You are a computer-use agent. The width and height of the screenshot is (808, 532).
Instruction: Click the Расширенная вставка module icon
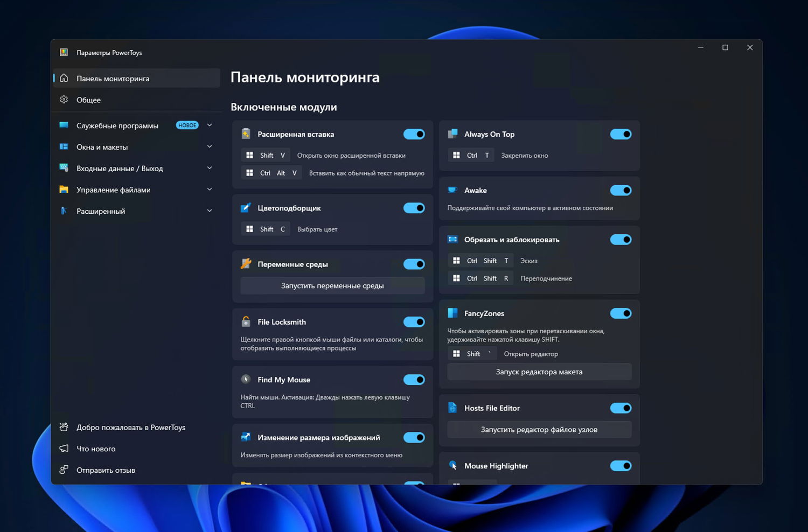[x=246, y=134]
